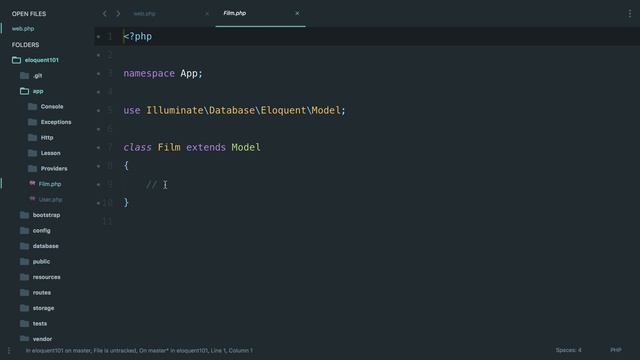Click the Model keyword after extends
This screenshot has height=360, width=640.
click(x=246, y=147)
